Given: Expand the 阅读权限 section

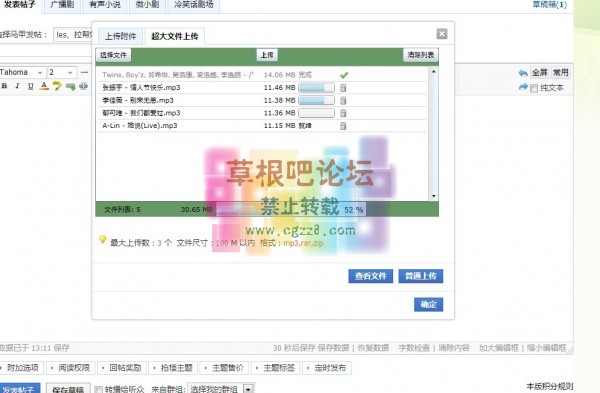Looking at the screenshot, I should (71, 368).
